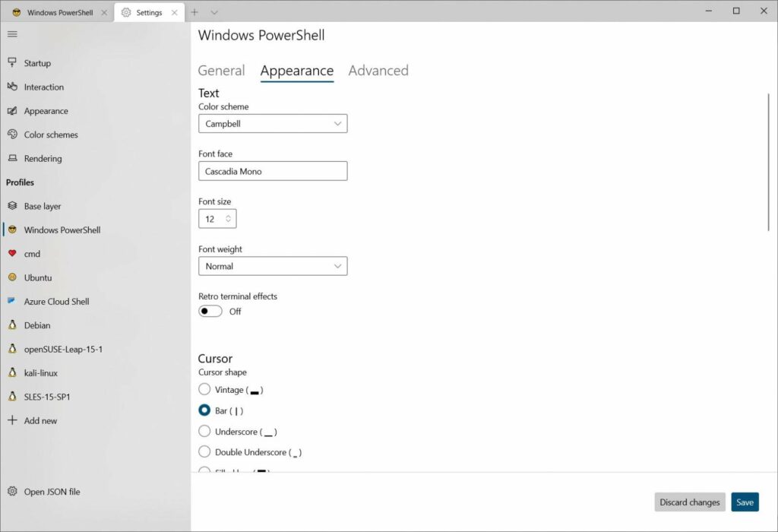Click the Base layer stack icon
Viewport: 778px width, 532px height.
(12, 205)
